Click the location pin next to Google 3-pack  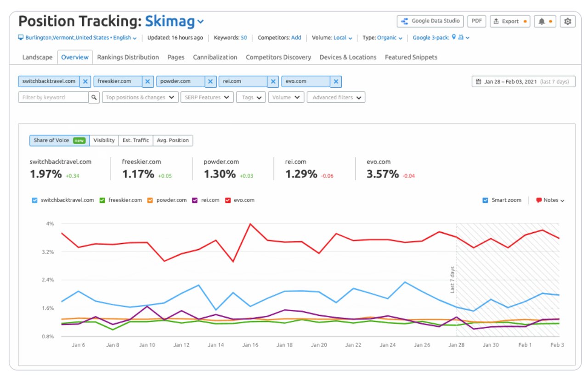[x=453, y=38]
